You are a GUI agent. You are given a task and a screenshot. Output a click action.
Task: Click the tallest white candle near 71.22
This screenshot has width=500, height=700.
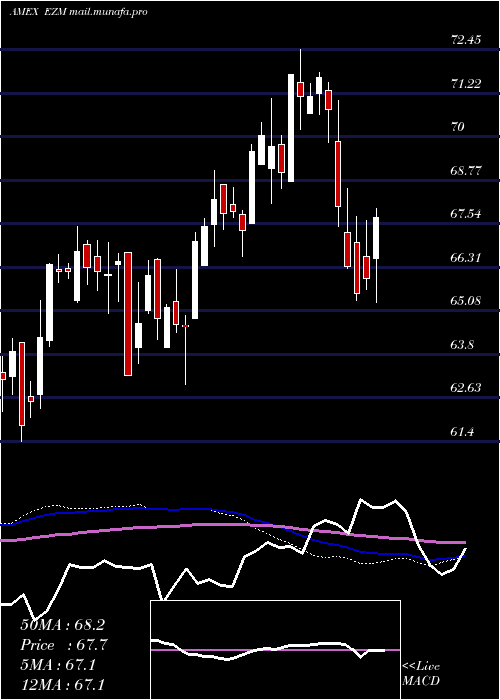[x=291, y=128]
